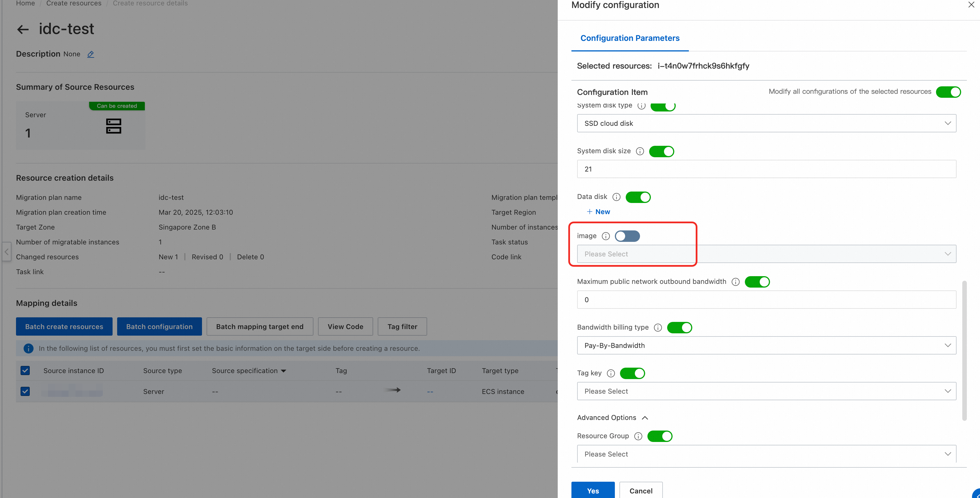Click the Yes button
Viewport: 980px width, 498px height.
click(593, 490)
